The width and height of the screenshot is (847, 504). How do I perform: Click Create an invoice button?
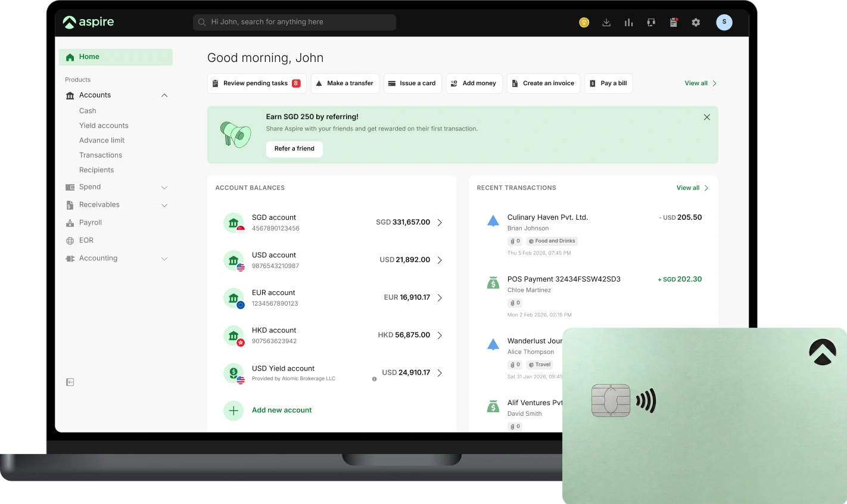[x=543, y=83]
